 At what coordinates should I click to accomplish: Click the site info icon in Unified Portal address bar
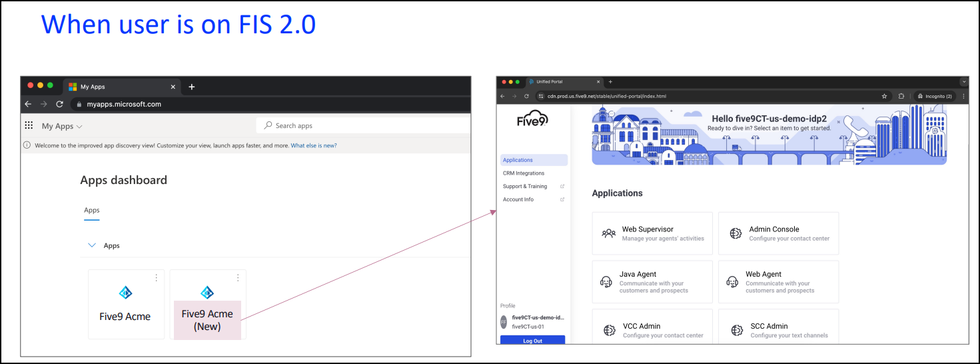(x=542, y=96)
